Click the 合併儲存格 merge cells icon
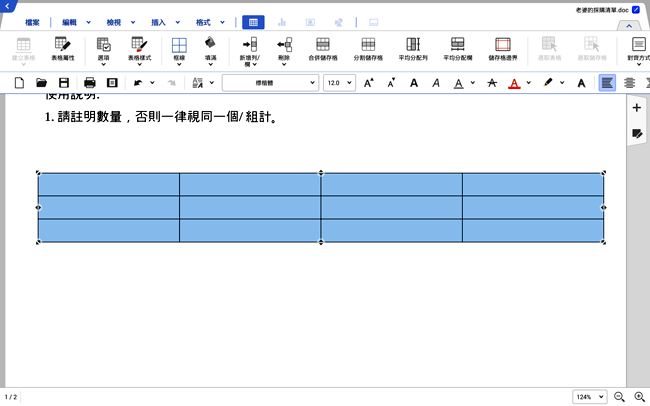The width and height of the screenshot is (650, 406). click(323, 49)
